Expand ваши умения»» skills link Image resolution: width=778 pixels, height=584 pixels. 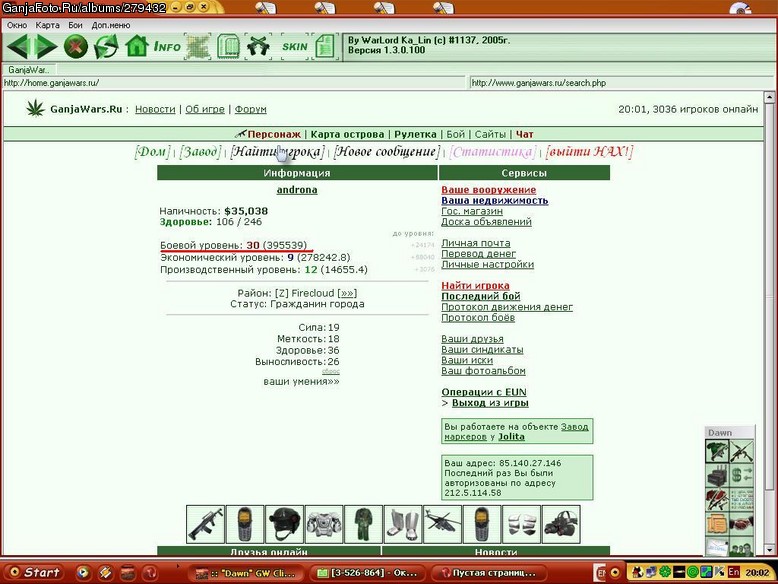[x=301, y=382]
